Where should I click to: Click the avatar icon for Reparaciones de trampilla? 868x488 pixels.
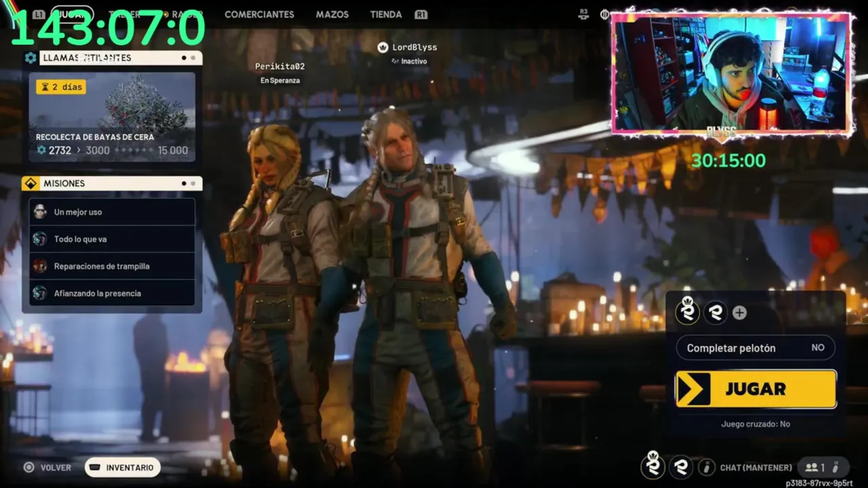tap(40, 266)
